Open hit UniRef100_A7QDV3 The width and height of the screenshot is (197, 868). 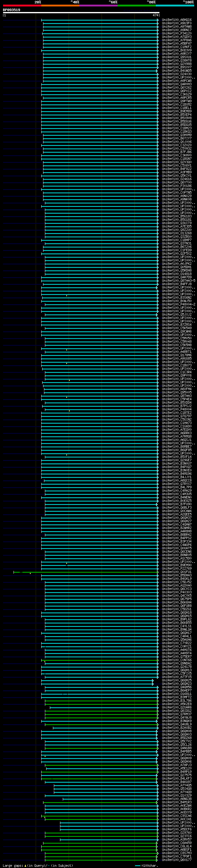[177, 37]
